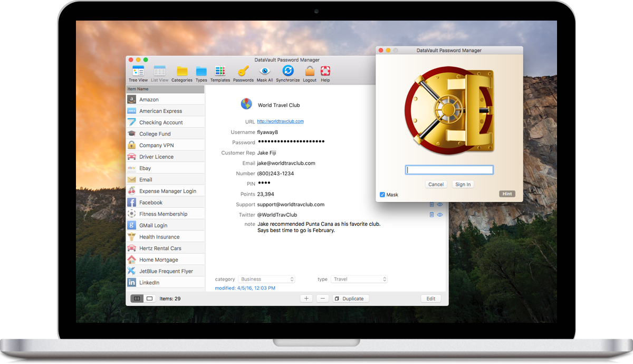Image resolution: width=633 pixels, height=364 pixels.
Task: Click the modified: 4/5/16, 12:03 PM text
Action: 245,288
